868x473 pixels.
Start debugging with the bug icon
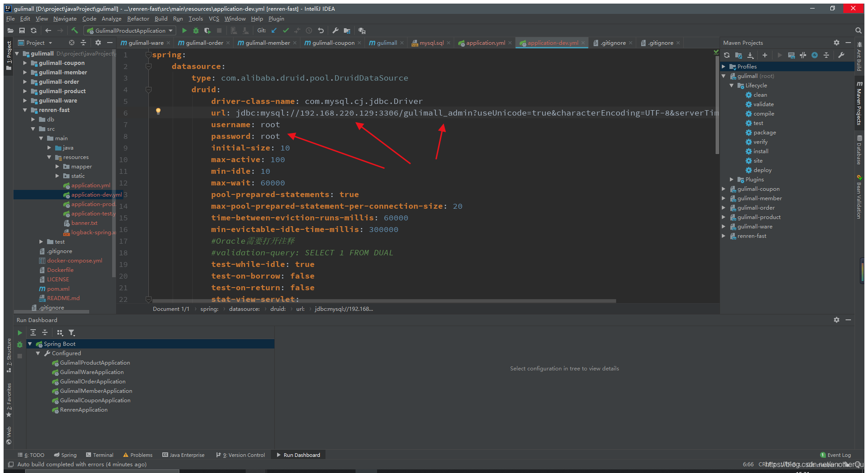(196, 30)
